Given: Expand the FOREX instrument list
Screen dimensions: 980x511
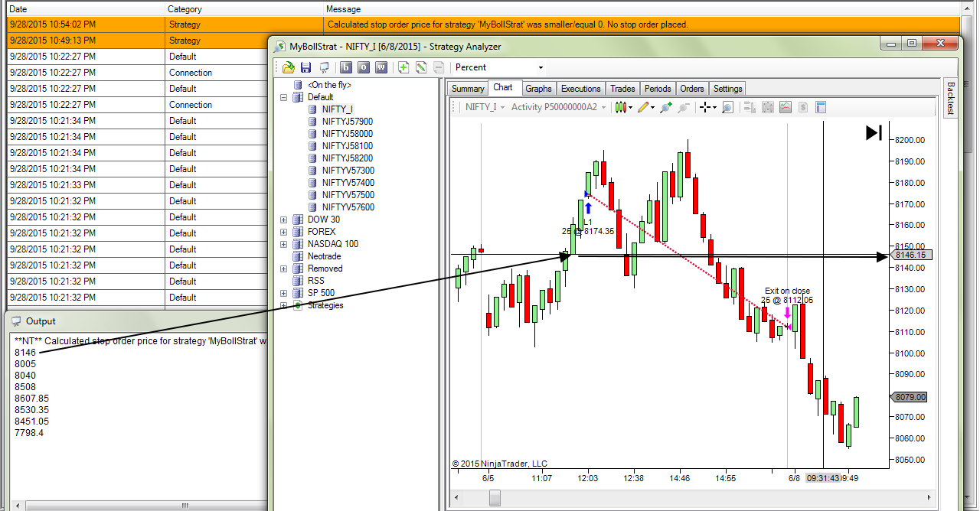Looking at the screenshot, I should tap(283, 232).
